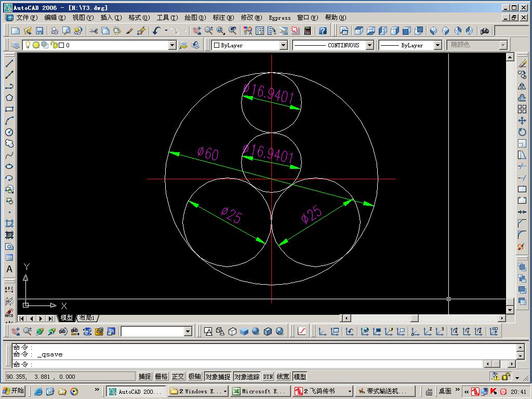Image resolution: width=532 pixels, height=399 pixels.
Task: Select the Polygon draw tool
Action: 9,98
